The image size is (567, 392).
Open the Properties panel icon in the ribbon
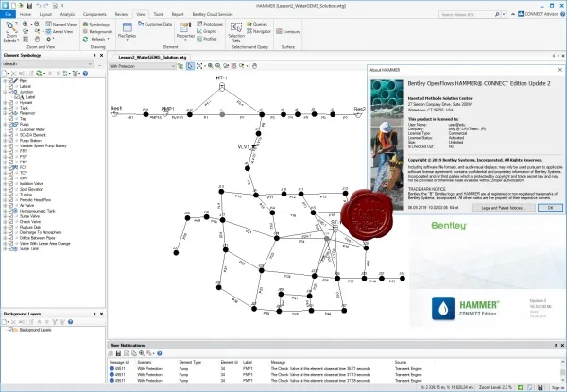pos(185,31)
